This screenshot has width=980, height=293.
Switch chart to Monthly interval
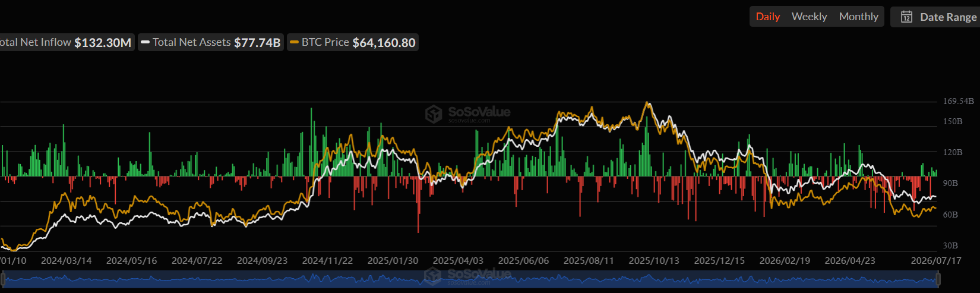pyautogui.click(x=858, y=17)
